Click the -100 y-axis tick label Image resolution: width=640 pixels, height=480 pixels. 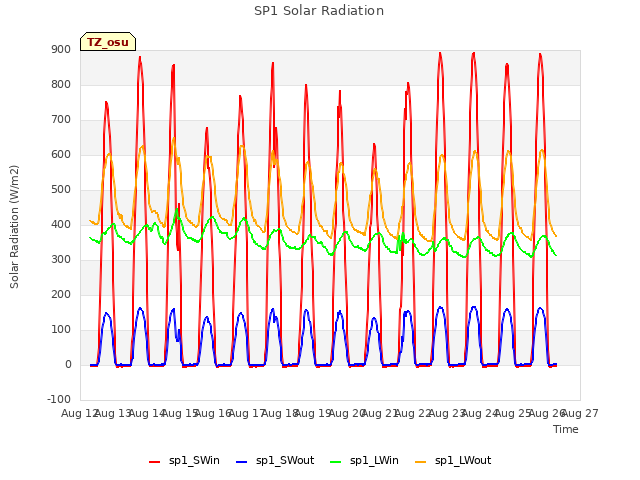click(59, 399)
